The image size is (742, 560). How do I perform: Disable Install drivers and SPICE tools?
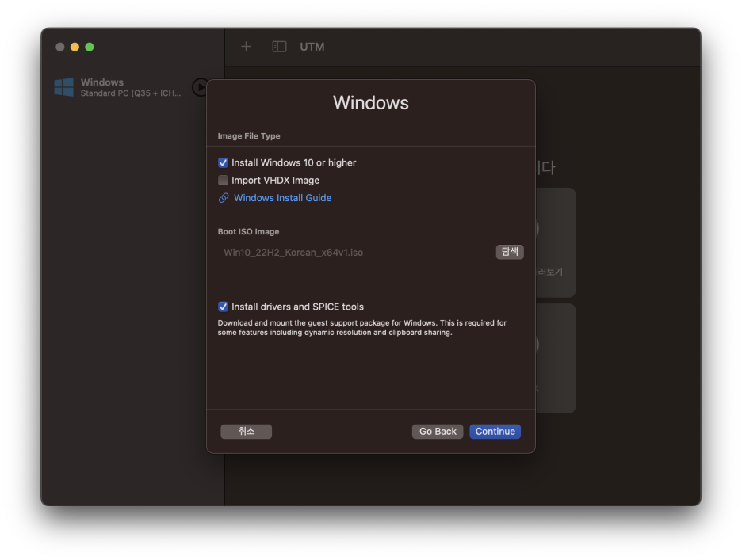click(223, 307)
